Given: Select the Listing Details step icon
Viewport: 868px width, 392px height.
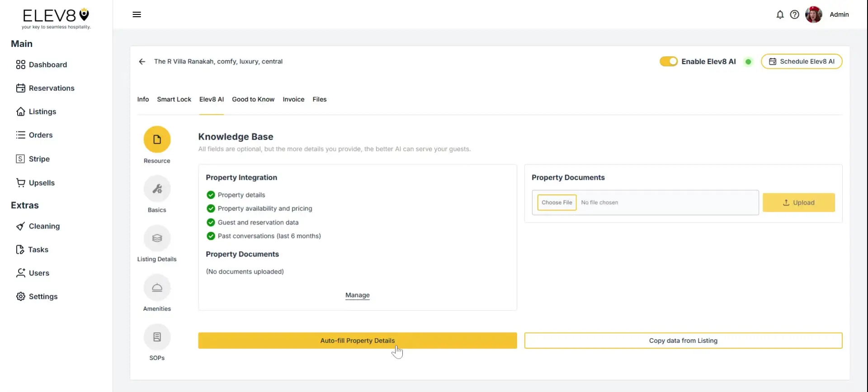Looking at the screenshot, I should pos(157,238).
